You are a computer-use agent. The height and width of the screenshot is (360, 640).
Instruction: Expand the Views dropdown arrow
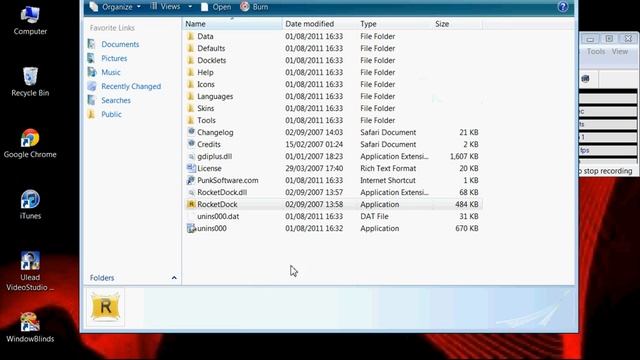190,7
